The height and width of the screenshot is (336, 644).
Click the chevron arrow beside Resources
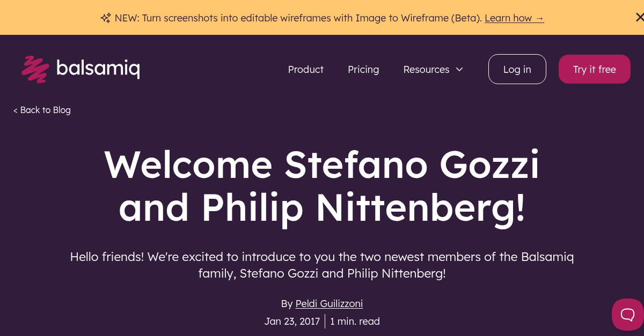[x=459, y=69]
